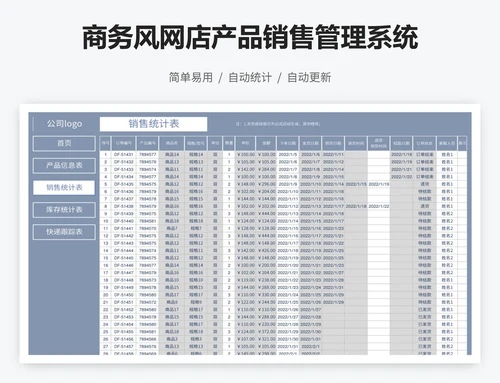Click amount cell ¥296.00
Viewport: 500px width, 383px height.
coord(266,184)
